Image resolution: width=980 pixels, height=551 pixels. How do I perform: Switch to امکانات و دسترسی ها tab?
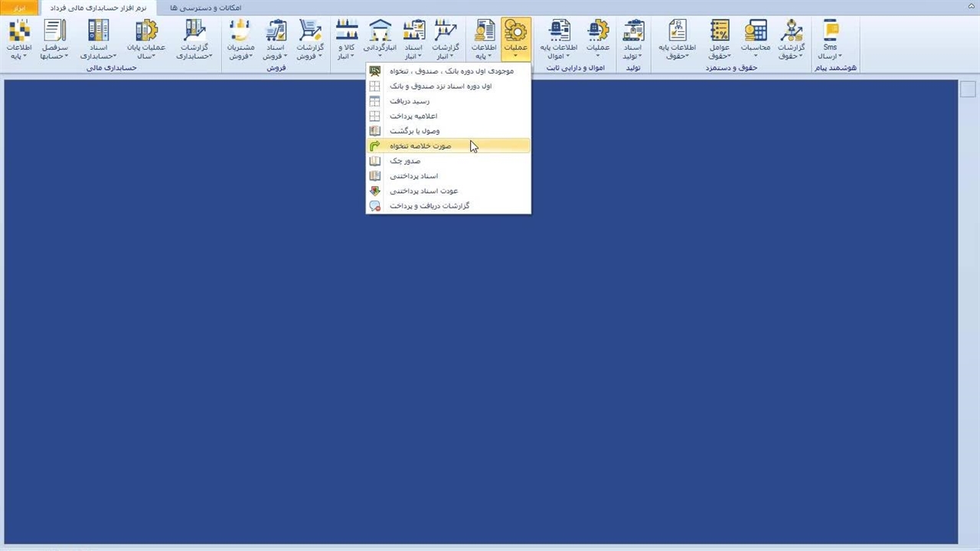205,8
